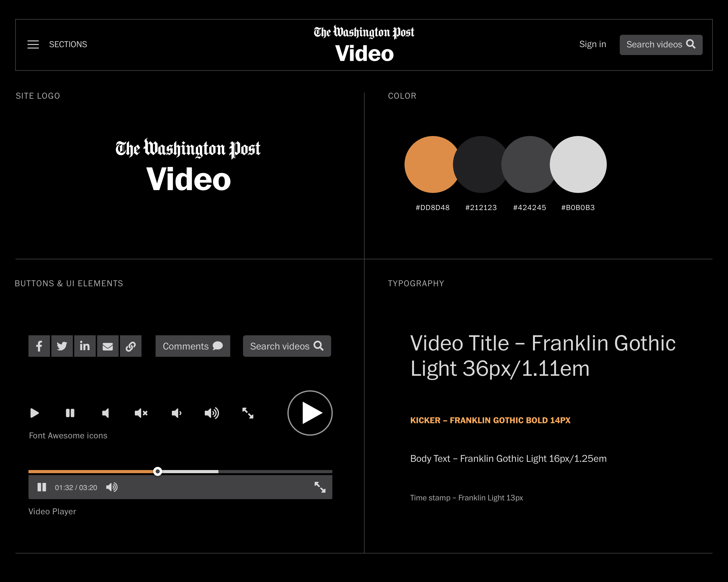Click the expand fullscreen arrows in icon row
Screen dimensions: 728x582
pos(248,413)
